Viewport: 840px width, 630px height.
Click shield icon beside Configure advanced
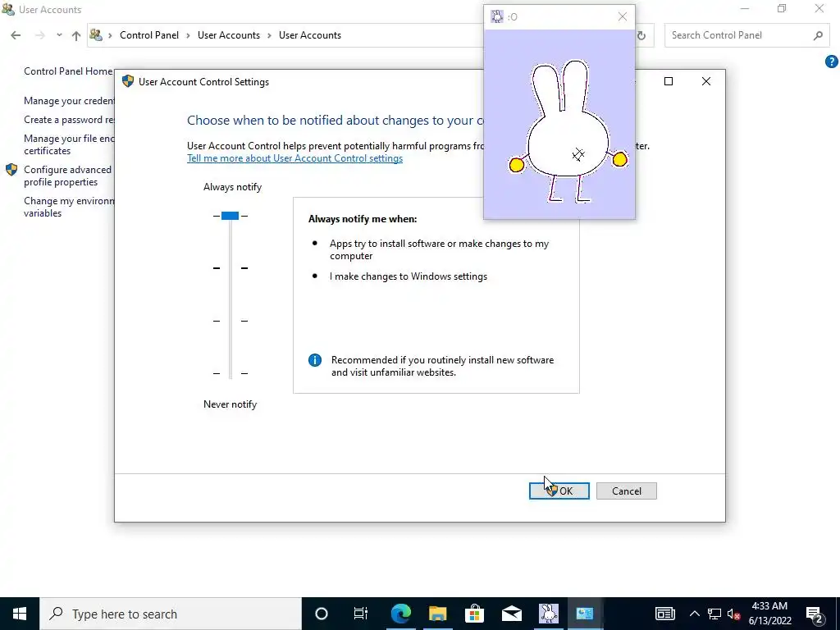[11, 170]
